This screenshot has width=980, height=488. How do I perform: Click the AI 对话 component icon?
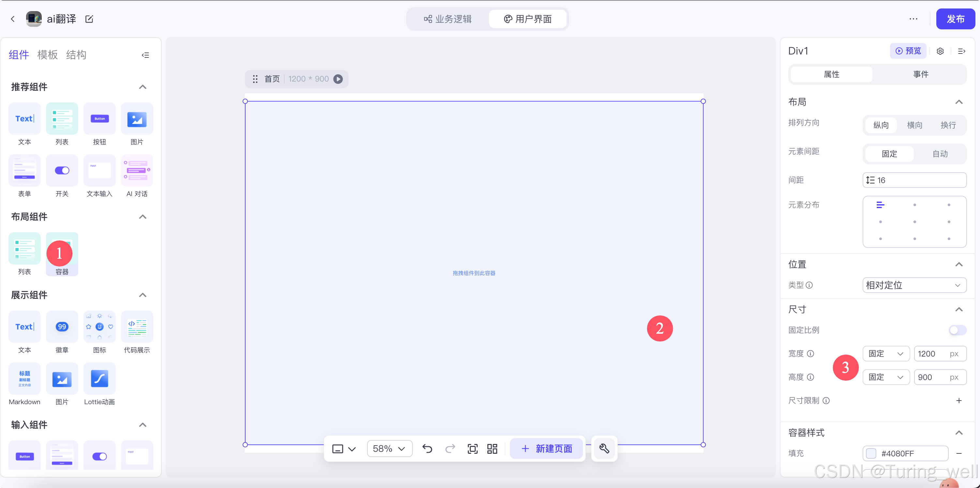tap(137, 170)
